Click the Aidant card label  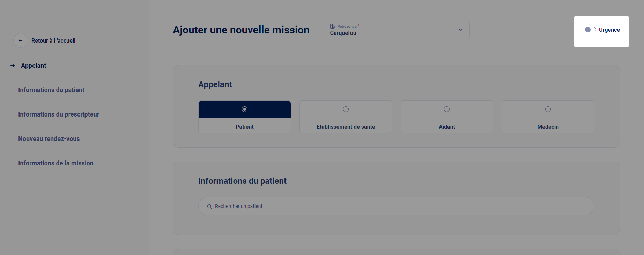(x=447, y=127)
